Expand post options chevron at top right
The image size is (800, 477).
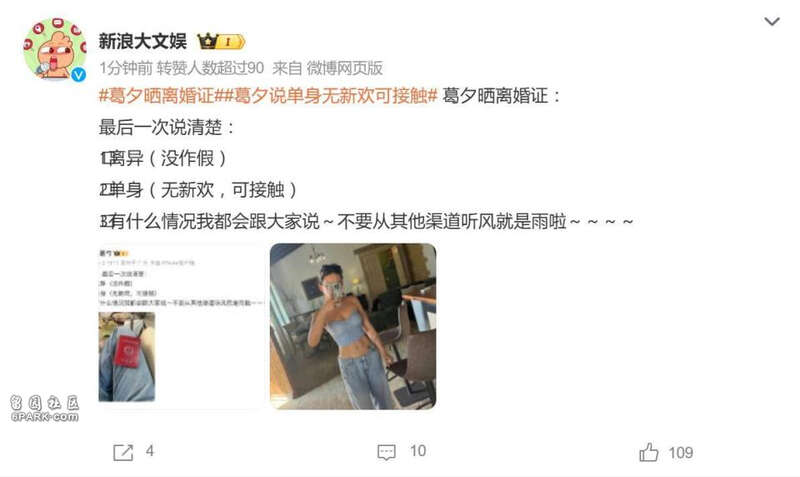[771, 21]
